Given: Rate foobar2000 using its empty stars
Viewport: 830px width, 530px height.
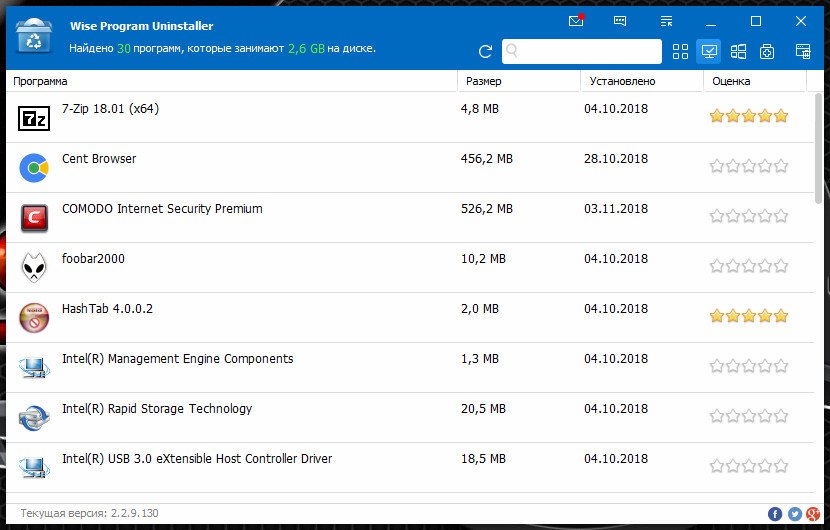Looking at the screenshot, I should pos(748,265).
